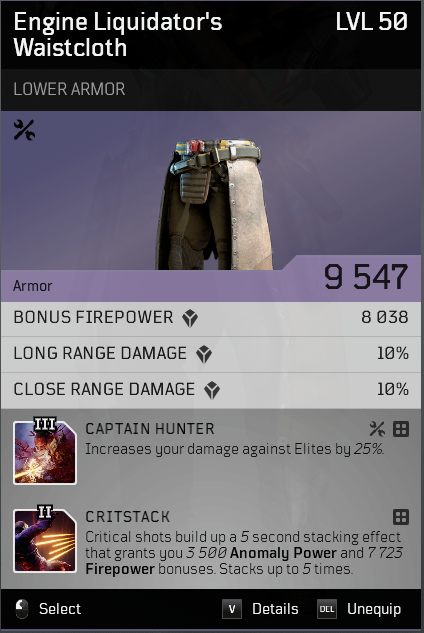Screen dimensions: 424x633
Task: Click the Bonus Firepower stat row
Action: point(211,319)
